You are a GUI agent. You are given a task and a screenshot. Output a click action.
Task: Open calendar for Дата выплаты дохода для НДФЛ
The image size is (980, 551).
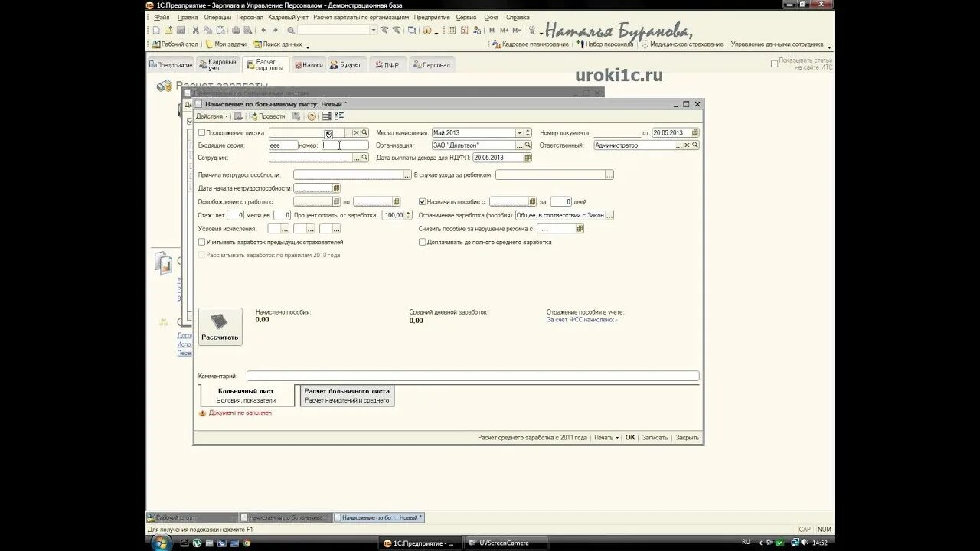(528, 158)
